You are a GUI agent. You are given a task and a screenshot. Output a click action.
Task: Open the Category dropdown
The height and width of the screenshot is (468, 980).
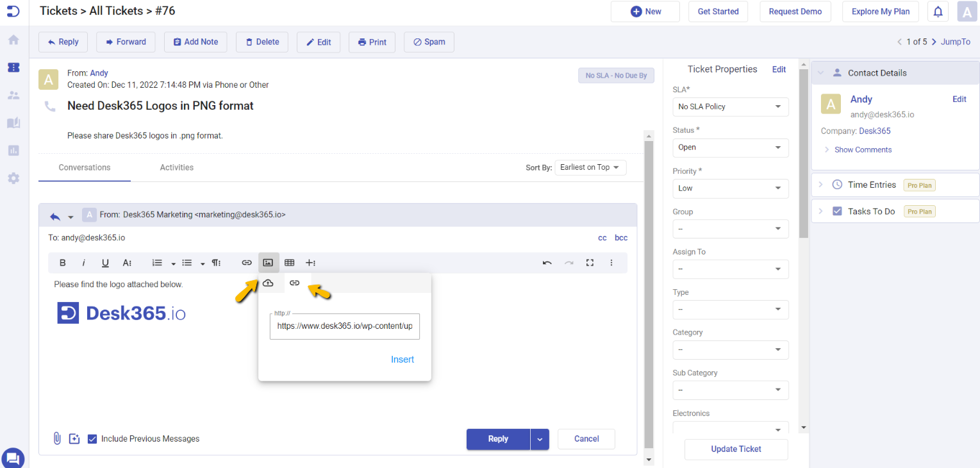(x=731, y=350)
